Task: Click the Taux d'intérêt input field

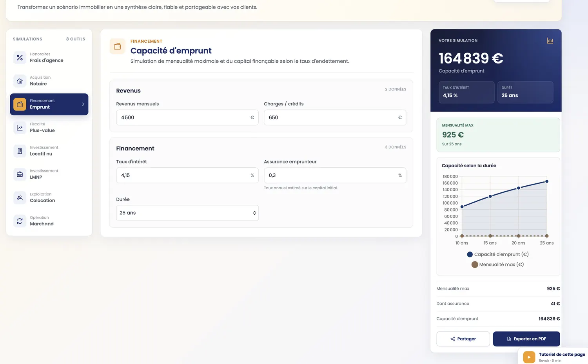Action: (187, 175)
